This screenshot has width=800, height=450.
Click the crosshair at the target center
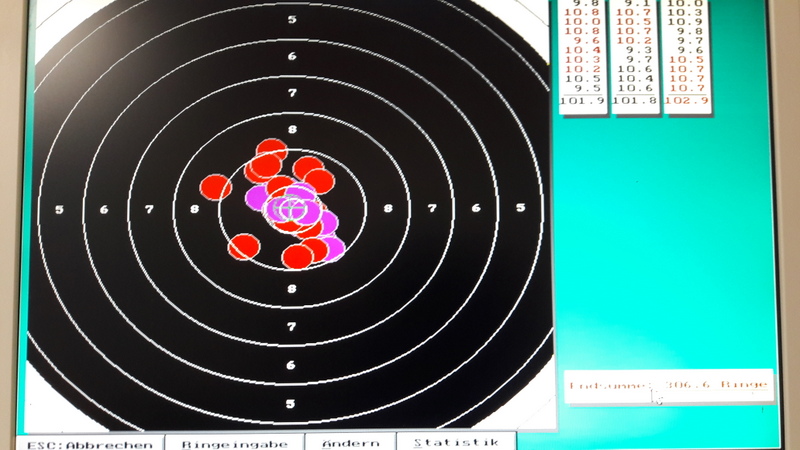pyautogui.click(x=291, y=209)
